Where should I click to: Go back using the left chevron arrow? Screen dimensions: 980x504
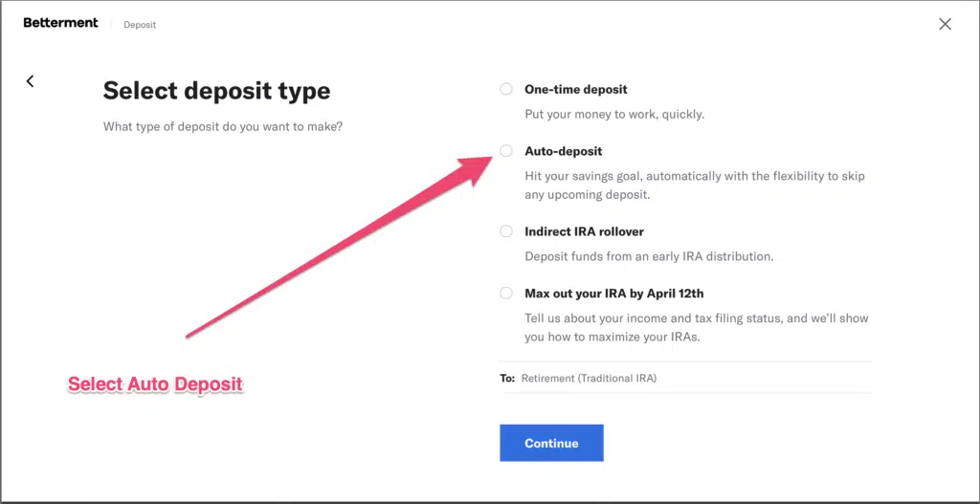pyautogui.click(x=31, y=81)
